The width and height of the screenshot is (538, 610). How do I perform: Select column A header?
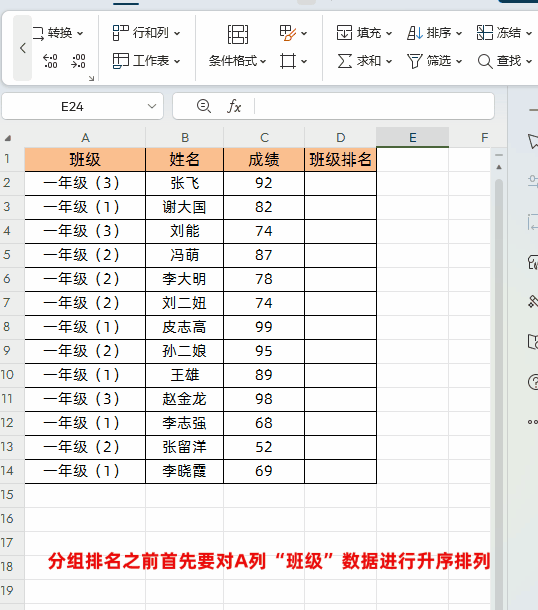click(85, 138)
